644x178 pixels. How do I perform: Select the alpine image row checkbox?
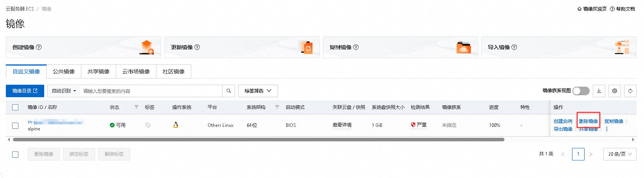click(15, 125)
